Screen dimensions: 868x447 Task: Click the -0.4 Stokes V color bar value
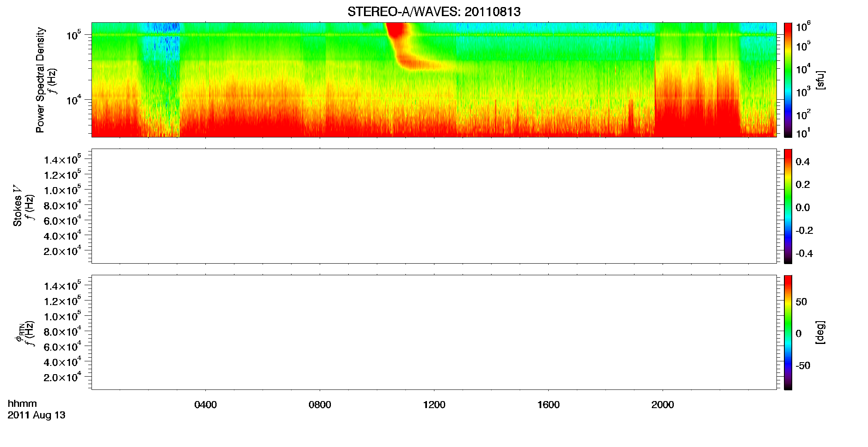(804, 254)
